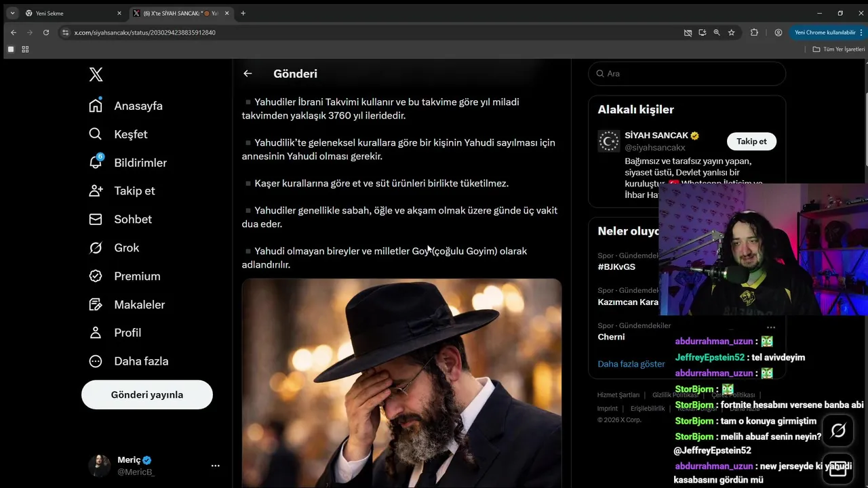Open @siyahsancakx handle link

pos(655,148)
